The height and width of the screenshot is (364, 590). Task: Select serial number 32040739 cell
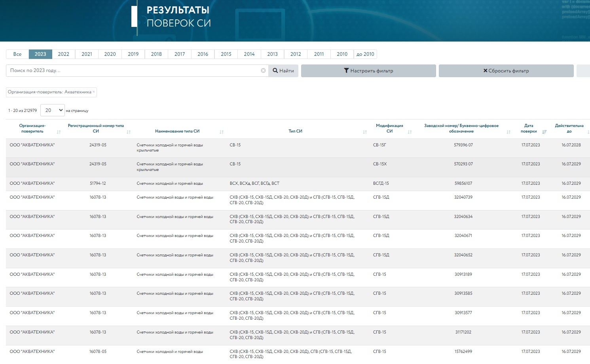[463, 197]
